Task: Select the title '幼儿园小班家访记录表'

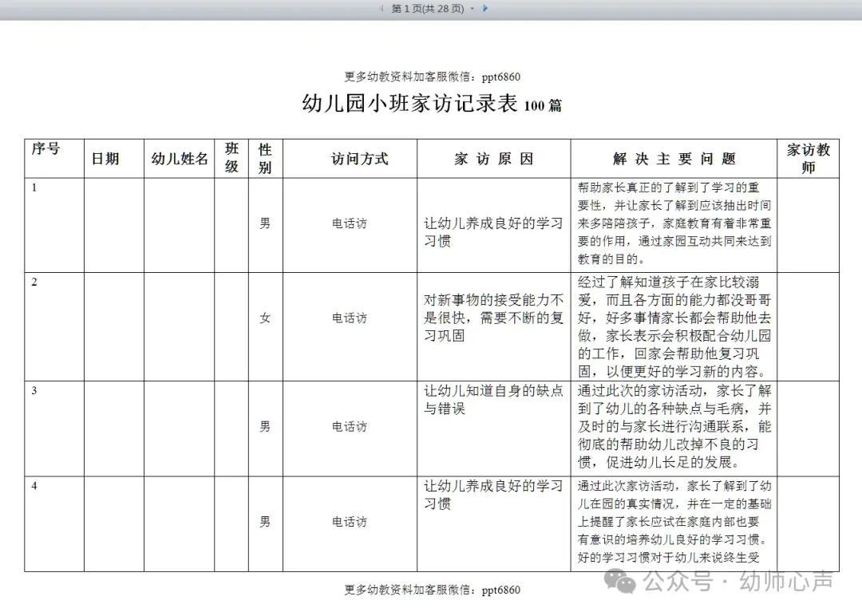Action: [409, 103]
